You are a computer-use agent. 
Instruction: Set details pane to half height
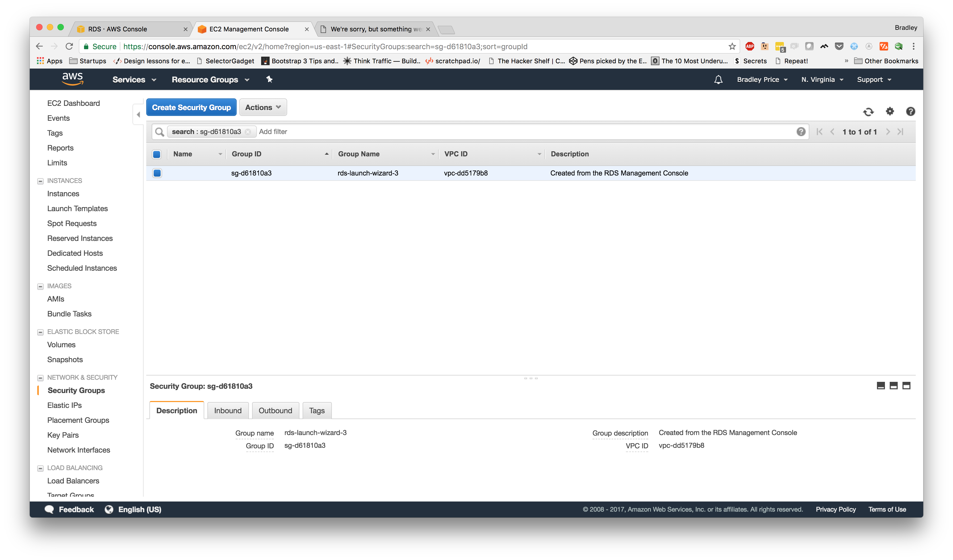tap(894, 386)
